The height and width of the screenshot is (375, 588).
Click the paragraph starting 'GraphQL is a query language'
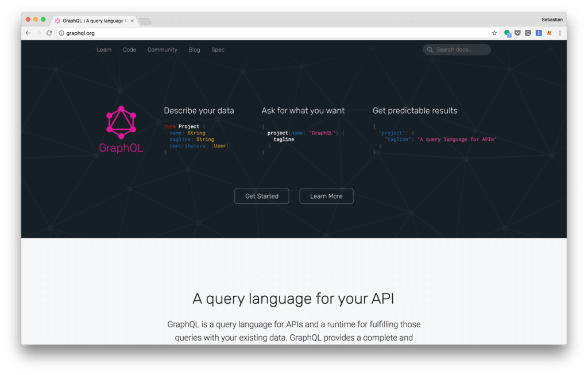coord(293,331)
